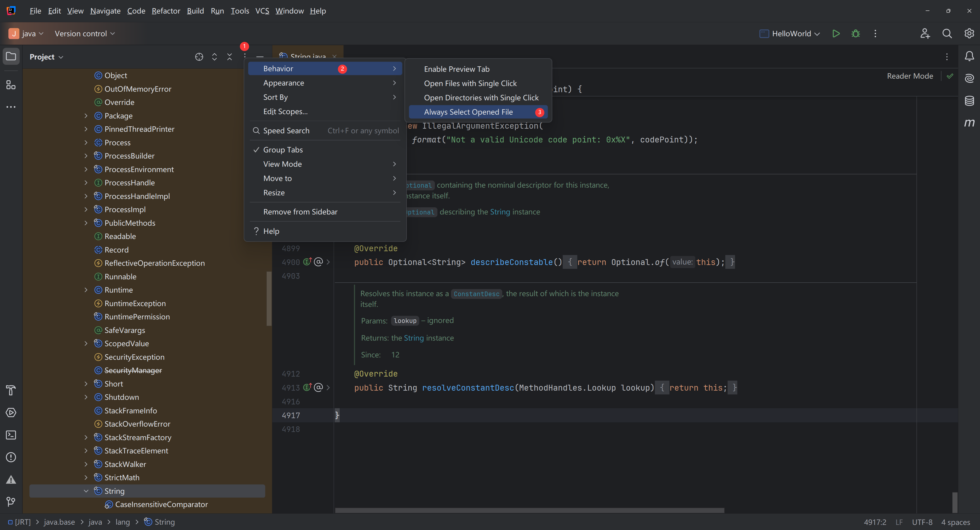The height and width of the screenshot is (530, 980).
Task: Click the Reader Mode label
Action: [910, 76]
